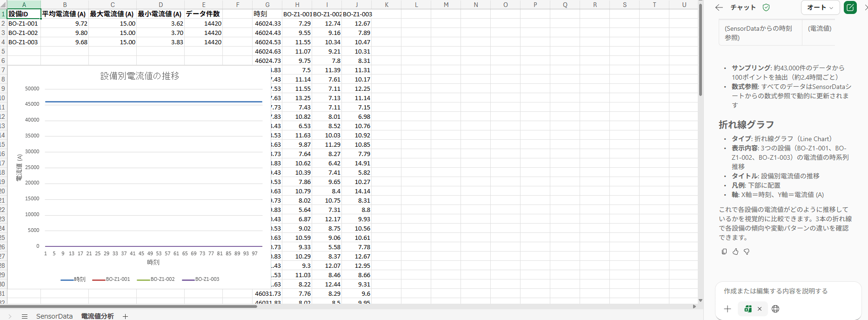Click the BO-Z1-001 red legend entry

point(111,279)
